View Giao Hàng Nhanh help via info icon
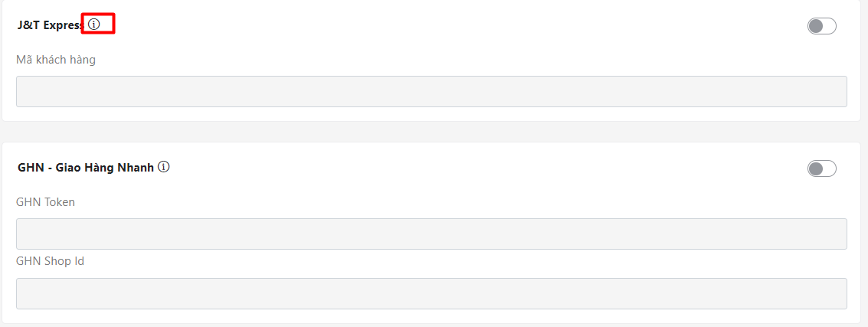Image resolution: width=868 pixels, height=327 pixels. coord(164,167)
